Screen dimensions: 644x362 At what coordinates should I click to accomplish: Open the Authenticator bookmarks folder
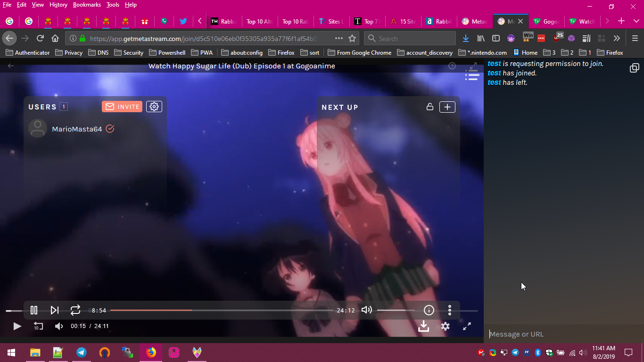pyautogui.click(x=27, y=53)
